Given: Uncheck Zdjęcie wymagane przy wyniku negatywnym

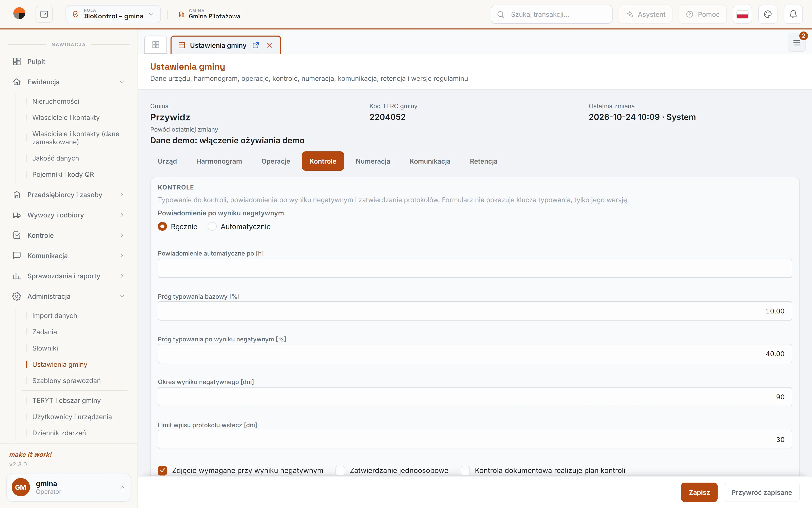Looking at the screenshot, I should point(162,470).
